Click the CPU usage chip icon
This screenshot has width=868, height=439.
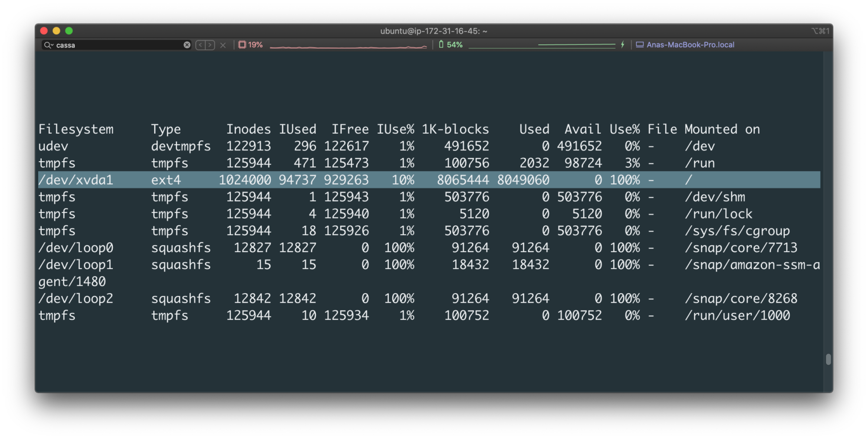[x=242, y=45]
